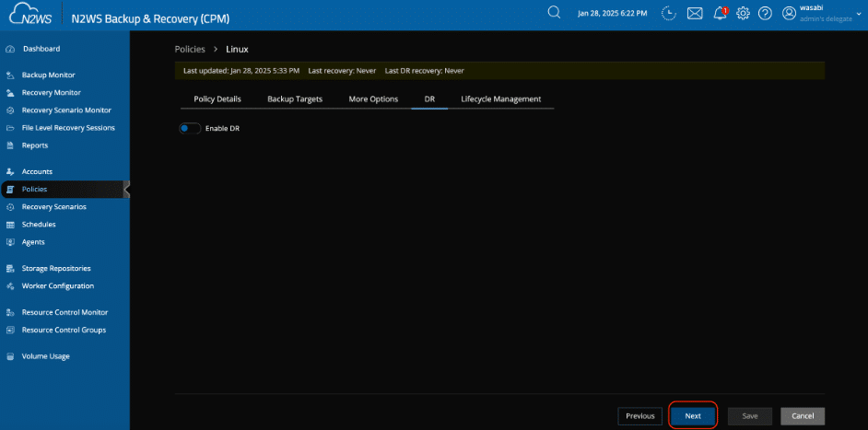Click the Resource Control Groups icon

click(x=9, y=331)
